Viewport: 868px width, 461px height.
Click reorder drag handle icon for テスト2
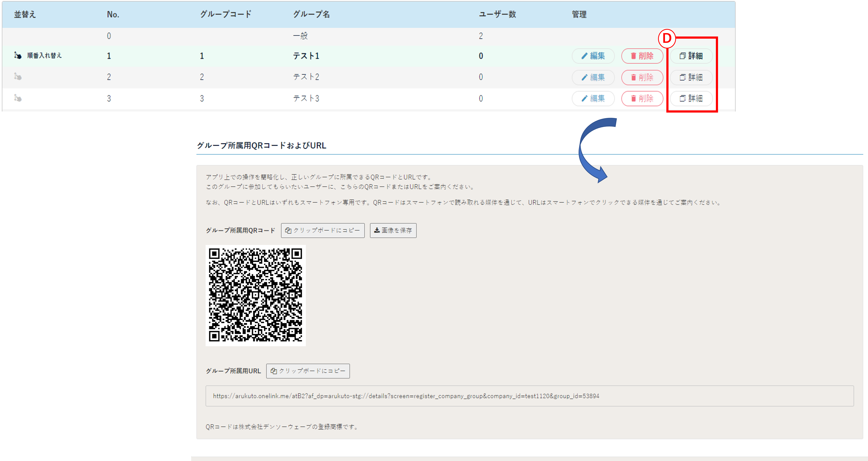pos(18,77)
